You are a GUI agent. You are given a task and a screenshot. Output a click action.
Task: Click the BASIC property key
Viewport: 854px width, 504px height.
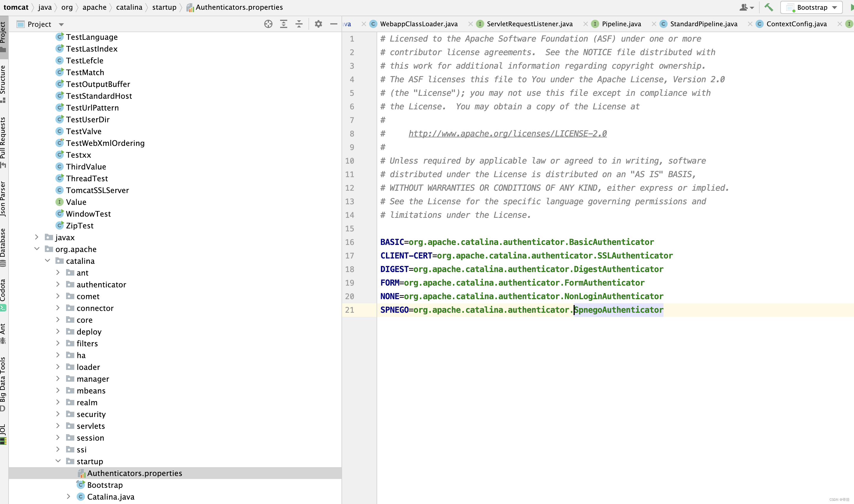(x=392, y=242)
